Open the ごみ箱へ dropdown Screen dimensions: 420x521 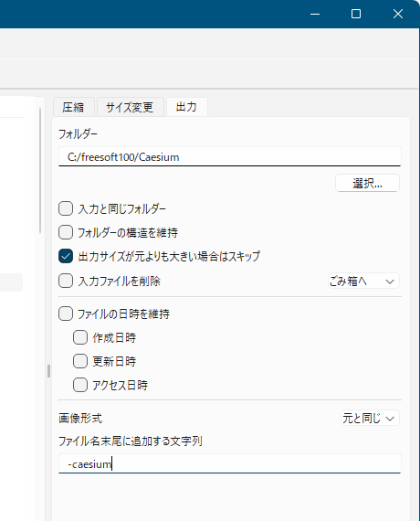363,282
